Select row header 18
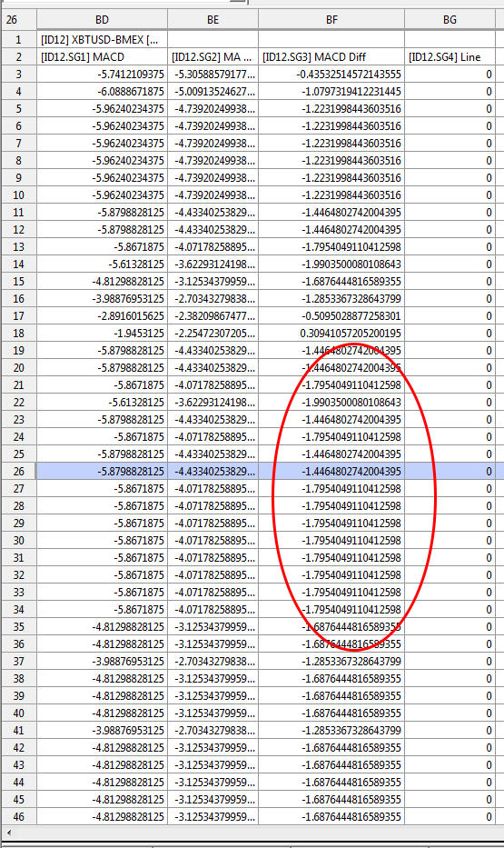 pyautogui.click(x=18, y=334)
